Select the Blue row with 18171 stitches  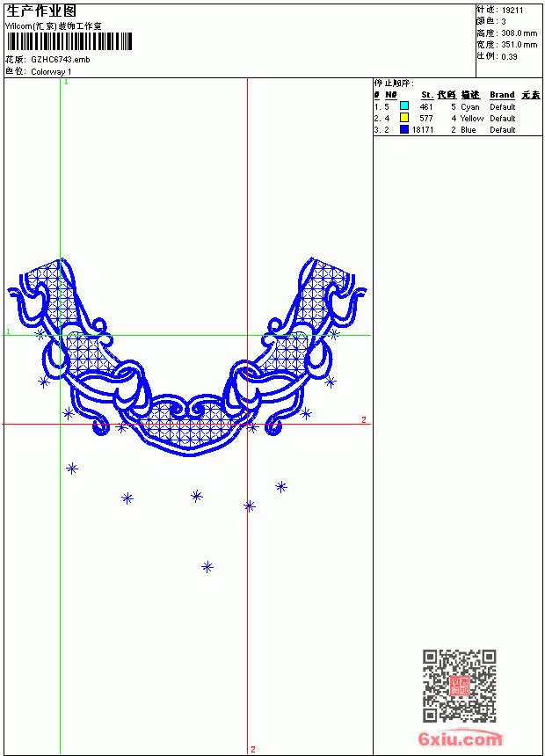coord(457,130)
